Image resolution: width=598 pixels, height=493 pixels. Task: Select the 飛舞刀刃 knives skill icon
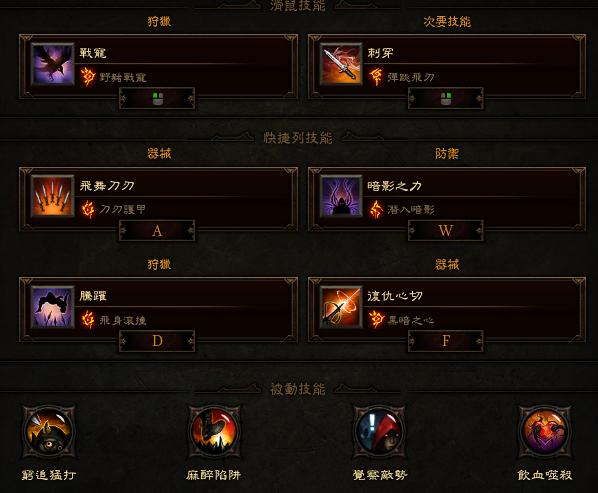pyautogui.click(x=53, y=196)
